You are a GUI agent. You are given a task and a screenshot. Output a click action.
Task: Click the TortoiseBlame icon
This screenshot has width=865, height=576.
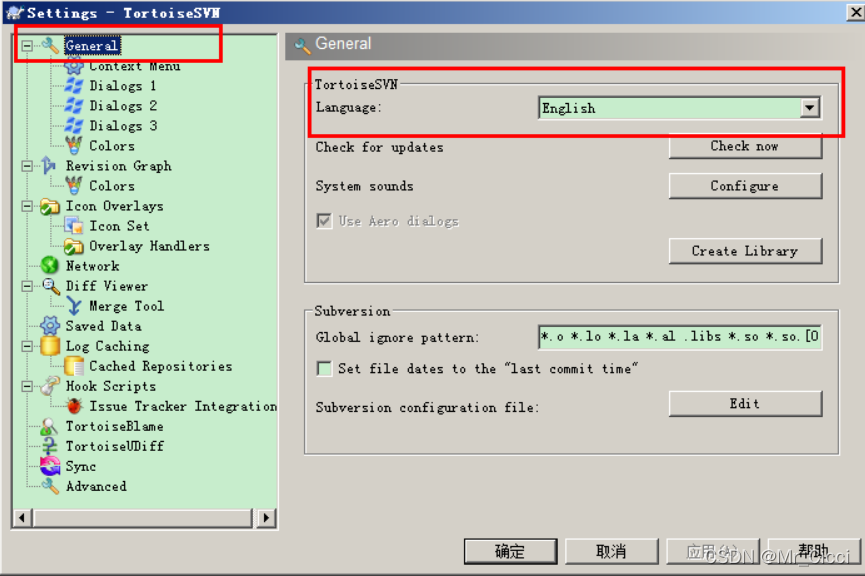click(x=50, y=426)
